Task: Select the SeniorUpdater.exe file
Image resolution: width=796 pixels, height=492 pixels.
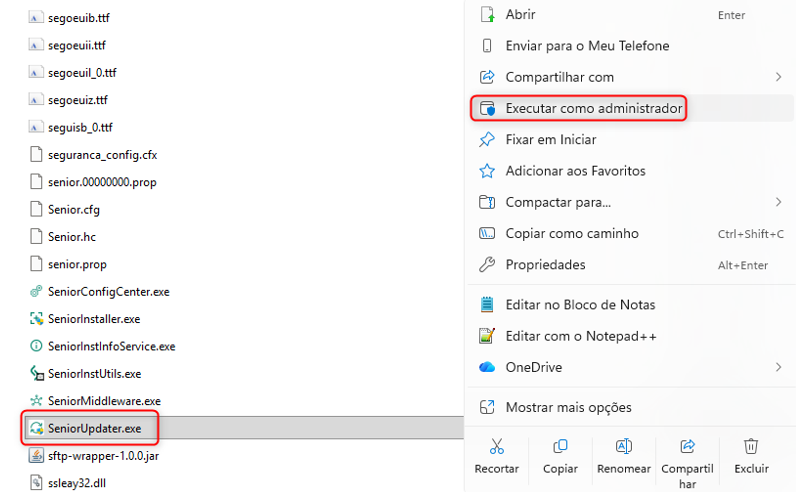Action: pos(94,428)
